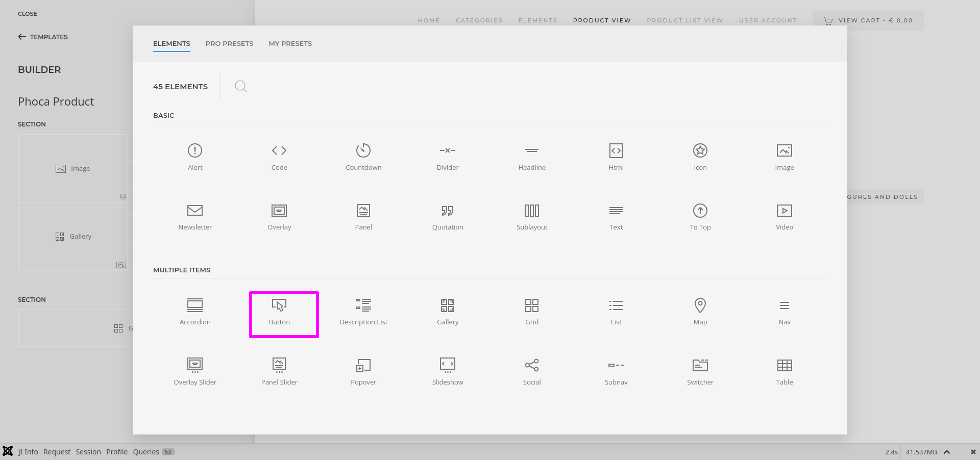Select the Countdown element icon
The height and width of the screenshot is (460, 980).
click(x=363, y=151)
